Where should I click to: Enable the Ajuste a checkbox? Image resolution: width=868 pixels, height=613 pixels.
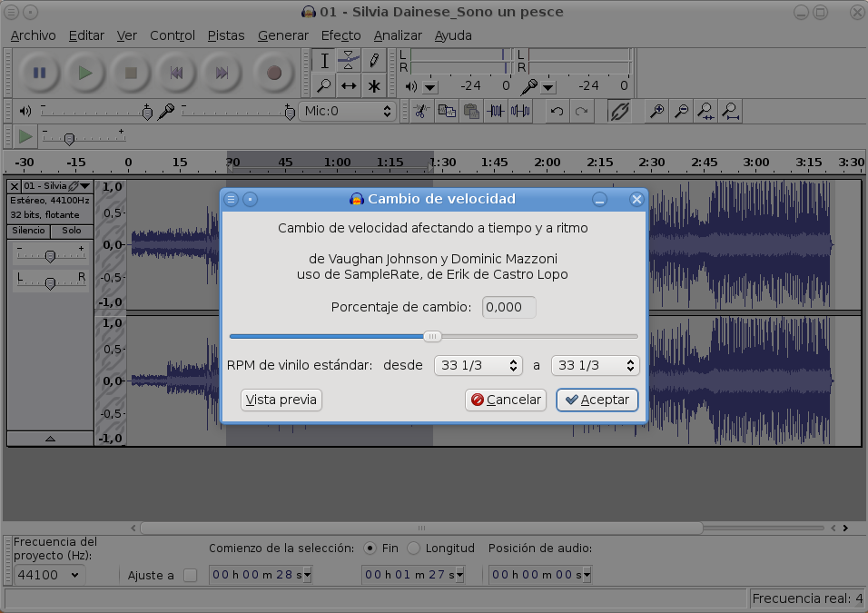point(190,576)
